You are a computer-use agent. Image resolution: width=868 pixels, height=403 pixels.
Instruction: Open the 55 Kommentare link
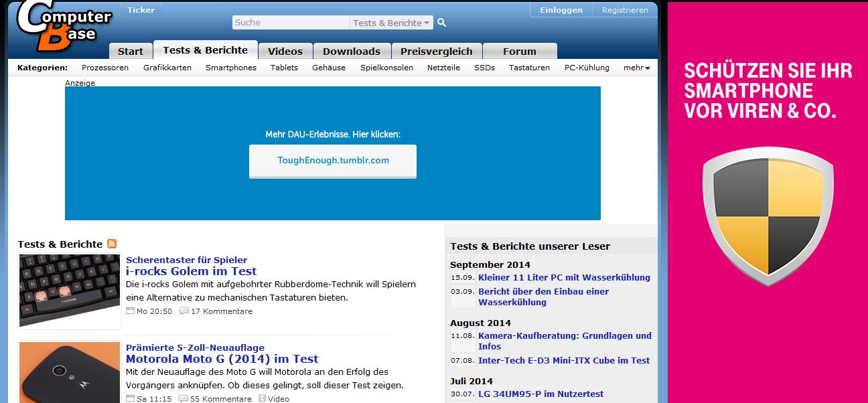pos(221,399)
